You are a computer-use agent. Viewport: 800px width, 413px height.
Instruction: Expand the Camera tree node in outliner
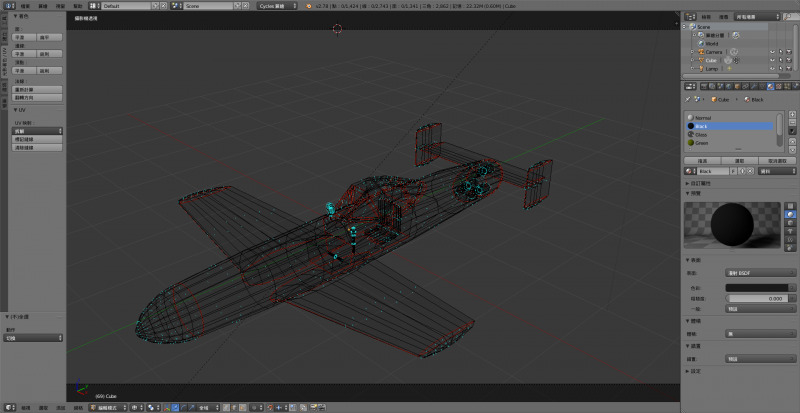pos(692,52)
